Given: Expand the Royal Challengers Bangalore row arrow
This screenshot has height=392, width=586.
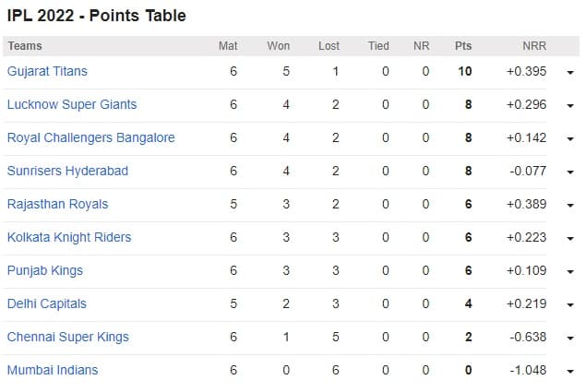Looking at the screenshot, I should pyautogui.click(x=570, y=139).
